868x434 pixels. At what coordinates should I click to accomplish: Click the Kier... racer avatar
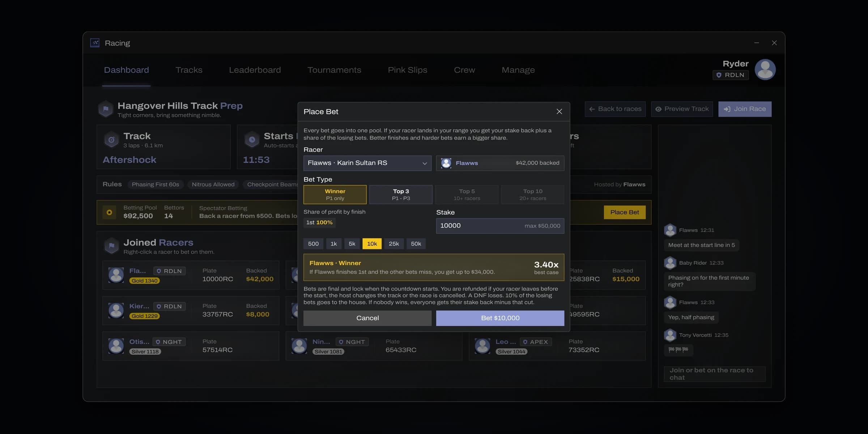coord(116,311)
